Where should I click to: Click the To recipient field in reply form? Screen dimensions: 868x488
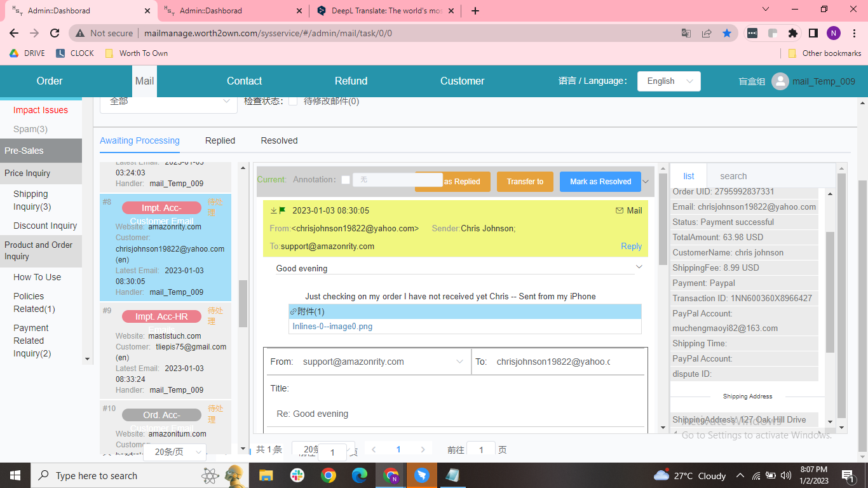(x=553, y=362)
